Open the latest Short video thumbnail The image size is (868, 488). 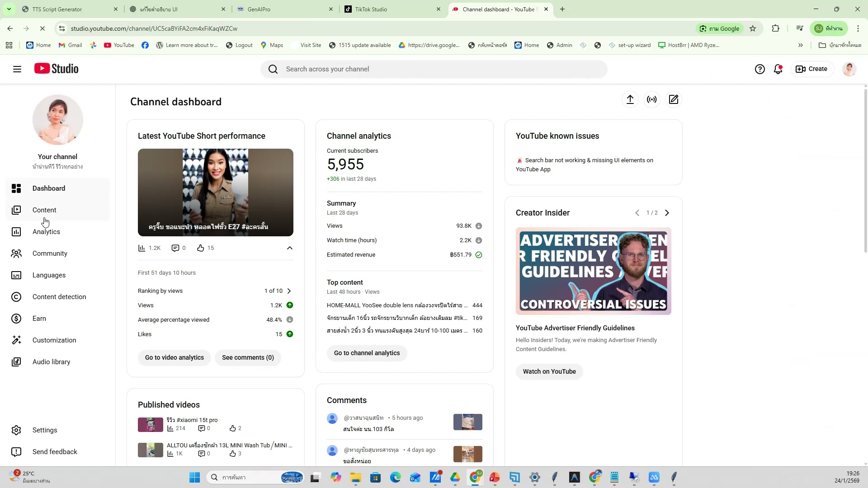215,192
